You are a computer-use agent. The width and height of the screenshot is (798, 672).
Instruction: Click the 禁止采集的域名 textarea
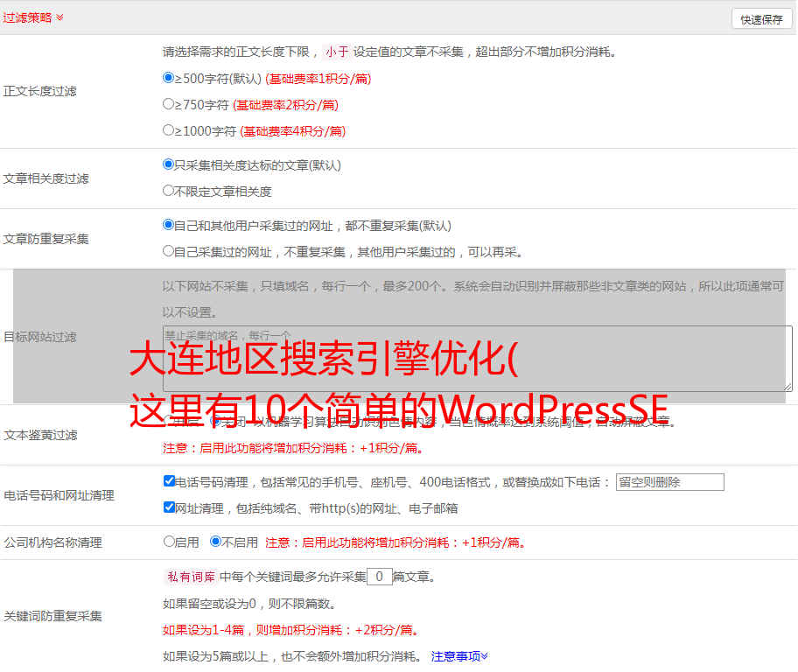pyautogui.click(x=478, y=359)
